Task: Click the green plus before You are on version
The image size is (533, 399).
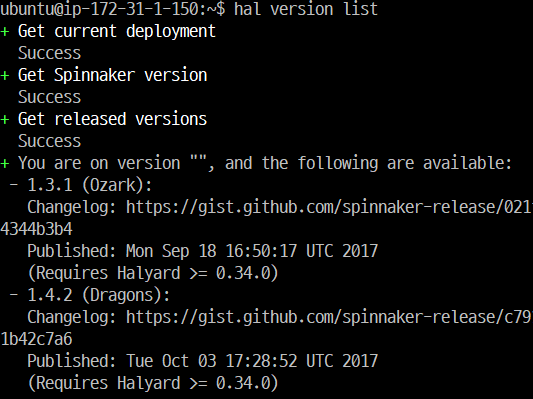Action: click(x=5, y=164)
